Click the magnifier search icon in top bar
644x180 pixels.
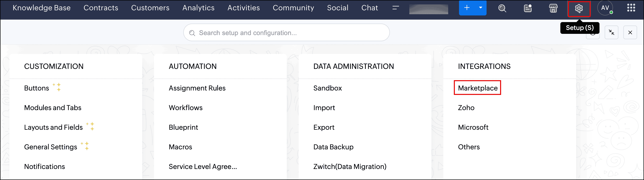point(502,9)
